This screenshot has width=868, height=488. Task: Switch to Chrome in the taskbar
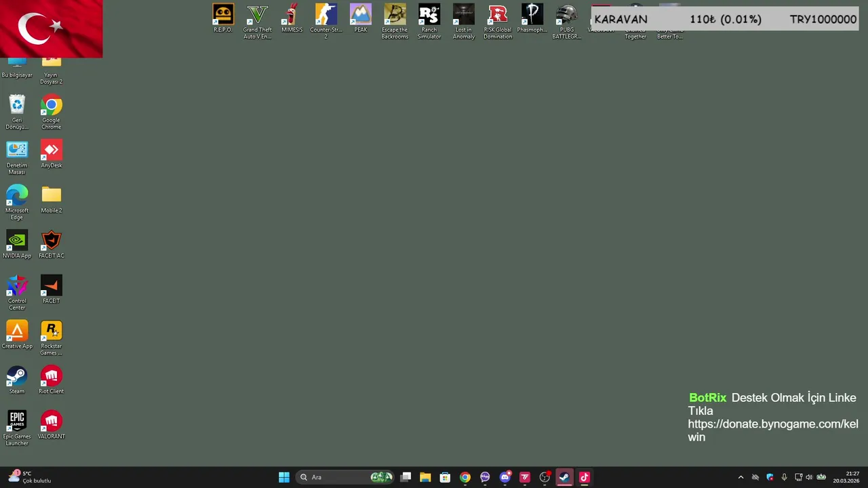465,477
